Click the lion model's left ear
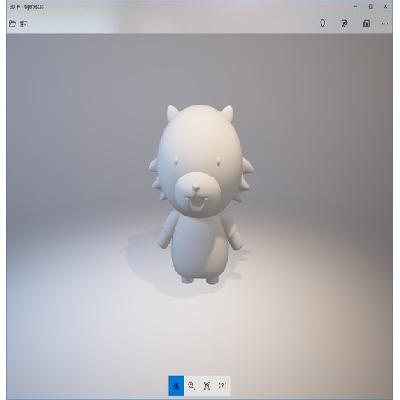The height and width of the screenshot is (400, 400). tap(172, 112)
